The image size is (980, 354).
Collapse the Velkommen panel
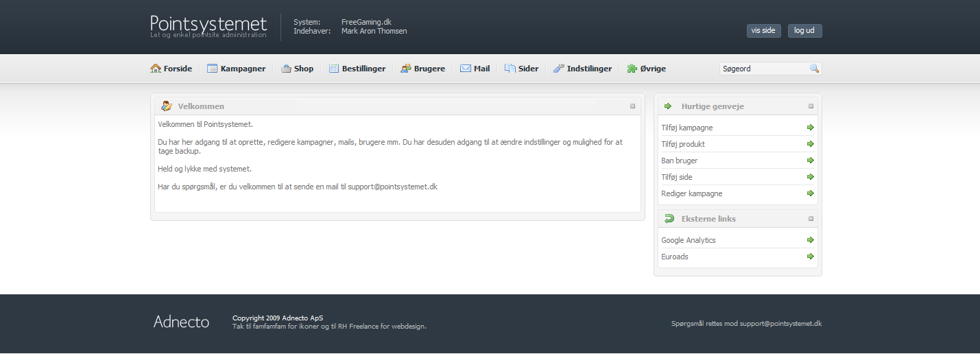(x=633, y=106)
